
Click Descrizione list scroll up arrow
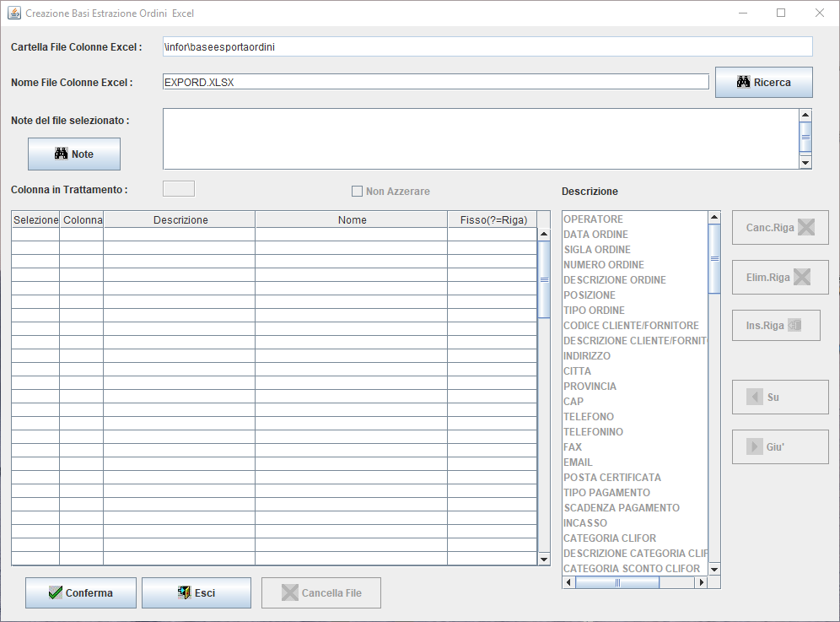[x=714, y=217]
